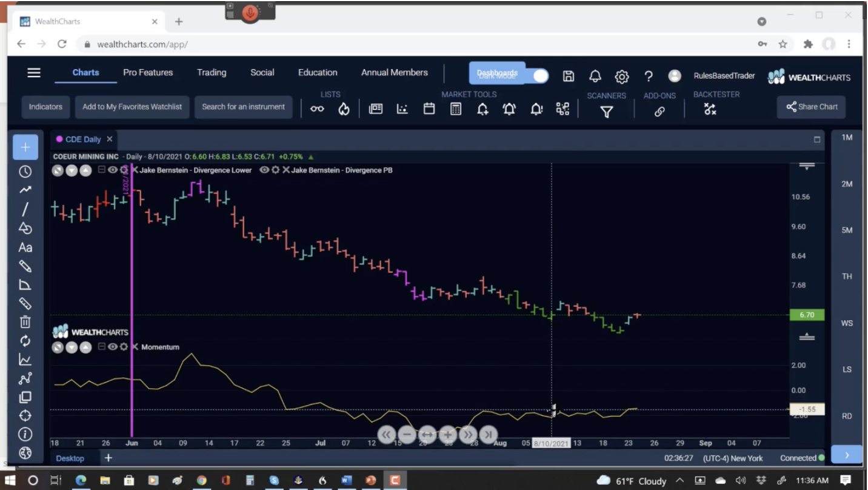Open settings gear in top header

(622, 76)
